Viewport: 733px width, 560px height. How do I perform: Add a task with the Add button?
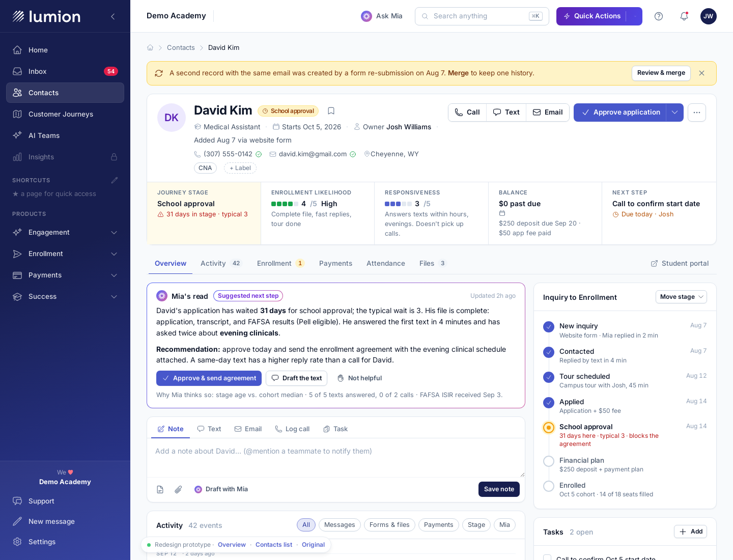[x=690, y=531]
